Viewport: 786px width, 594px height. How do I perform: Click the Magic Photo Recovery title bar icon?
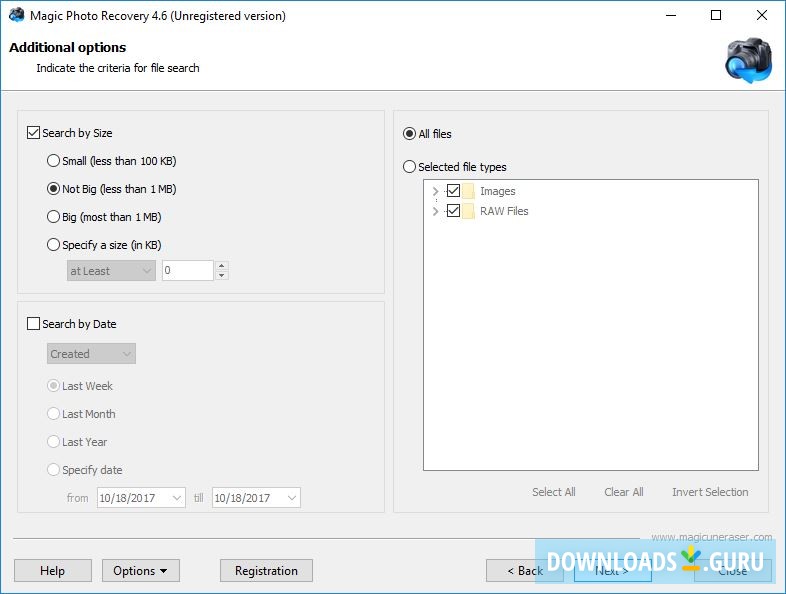17,15
